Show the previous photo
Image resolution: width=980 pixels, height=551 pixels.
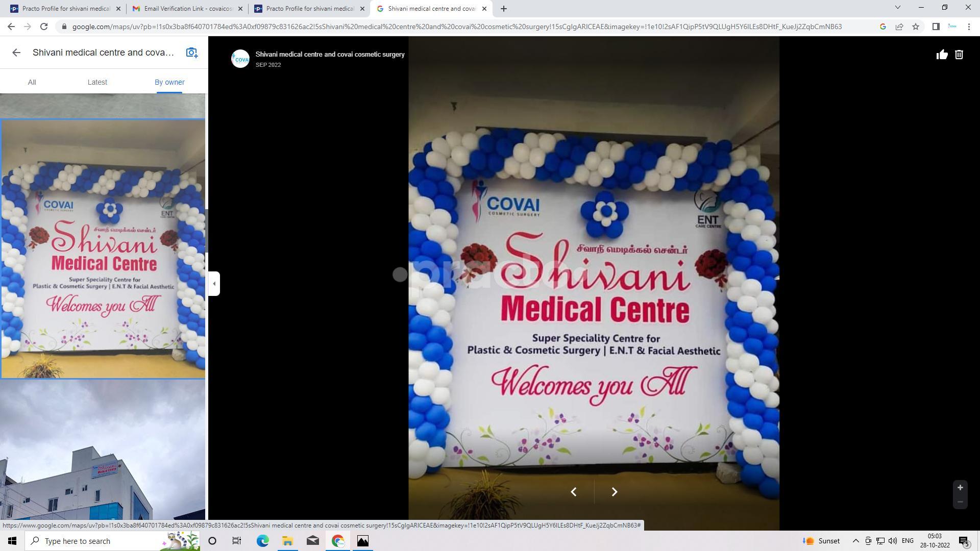point(574,492)
